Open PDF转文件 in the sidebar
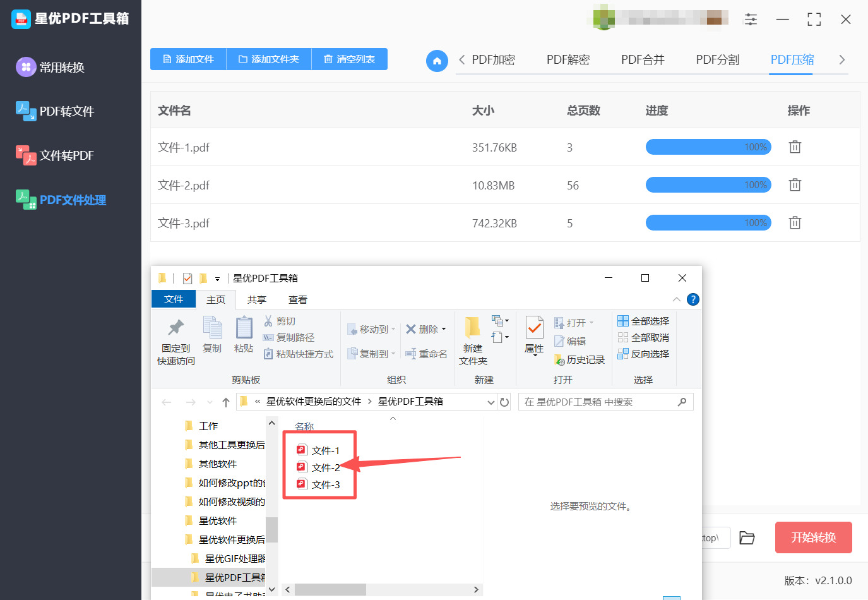Image resolution: width=868 pixels, height=600 pixels. (56, 111)
